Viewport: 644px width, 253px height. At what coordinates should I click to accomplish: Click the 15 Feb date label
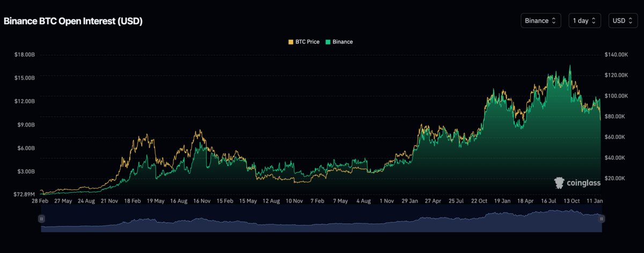(x=225, y=201)
